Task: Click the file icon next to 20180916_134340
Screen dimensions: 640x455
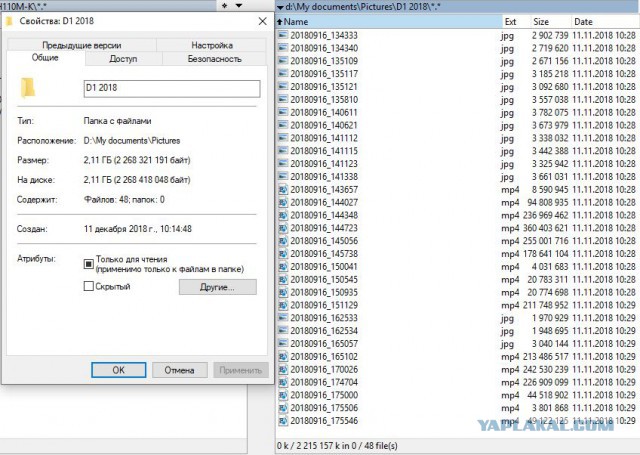Action: 283,48
